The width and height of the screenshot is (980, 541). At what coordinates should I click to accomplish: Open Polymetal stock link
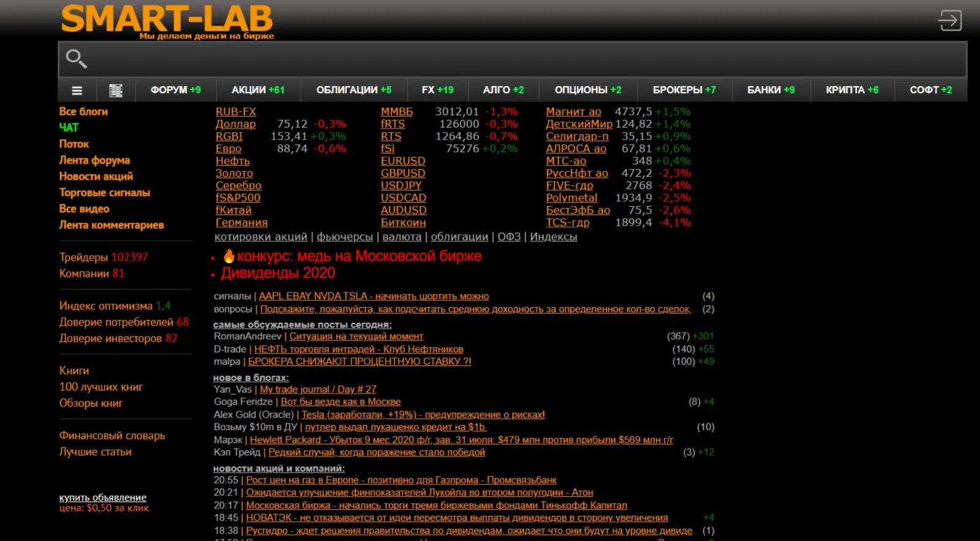pos(571,197)
